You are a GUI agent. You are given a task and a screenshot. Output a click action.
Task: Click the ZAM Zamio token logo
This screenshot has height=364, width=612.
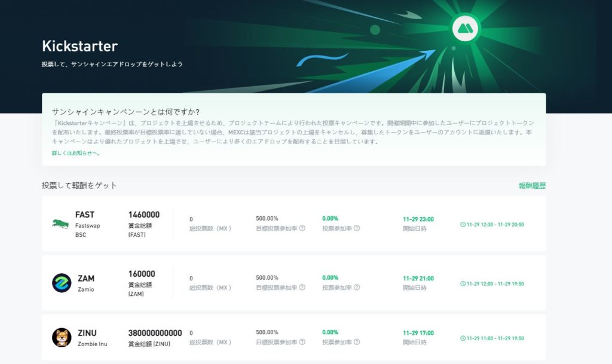coord(62,283)
